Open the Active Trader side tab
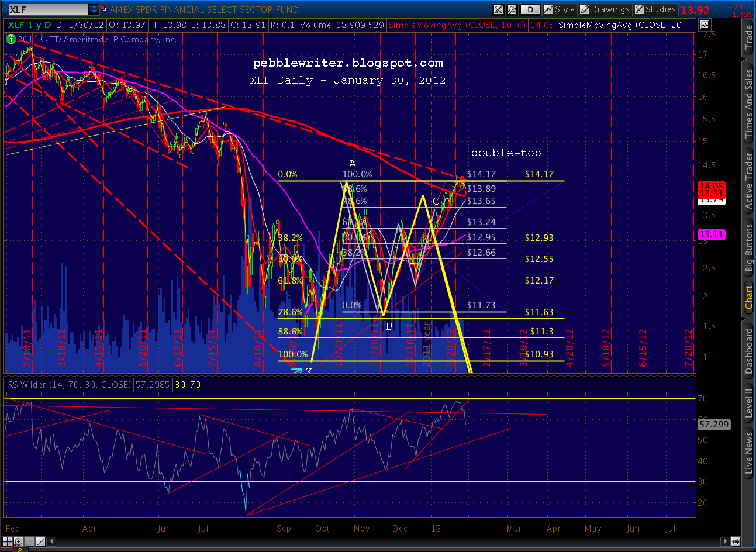This screenshot has height=552, width=756. 749,180
